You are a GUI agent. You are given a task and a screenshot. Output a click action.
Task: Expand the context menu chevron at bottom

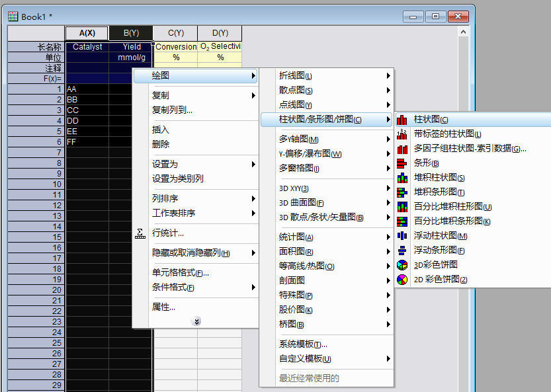tap(196, 321)
